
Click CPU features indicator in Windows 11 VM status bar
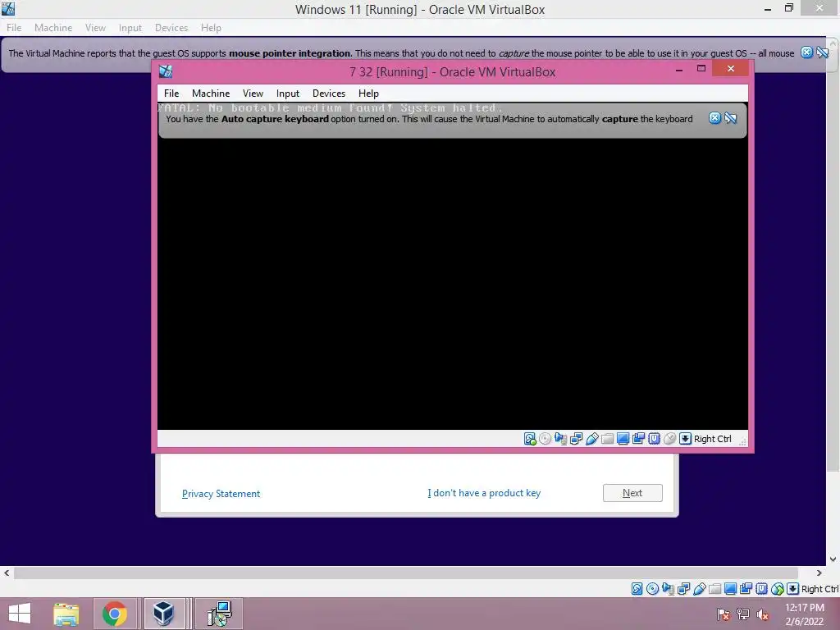point(761,589)
